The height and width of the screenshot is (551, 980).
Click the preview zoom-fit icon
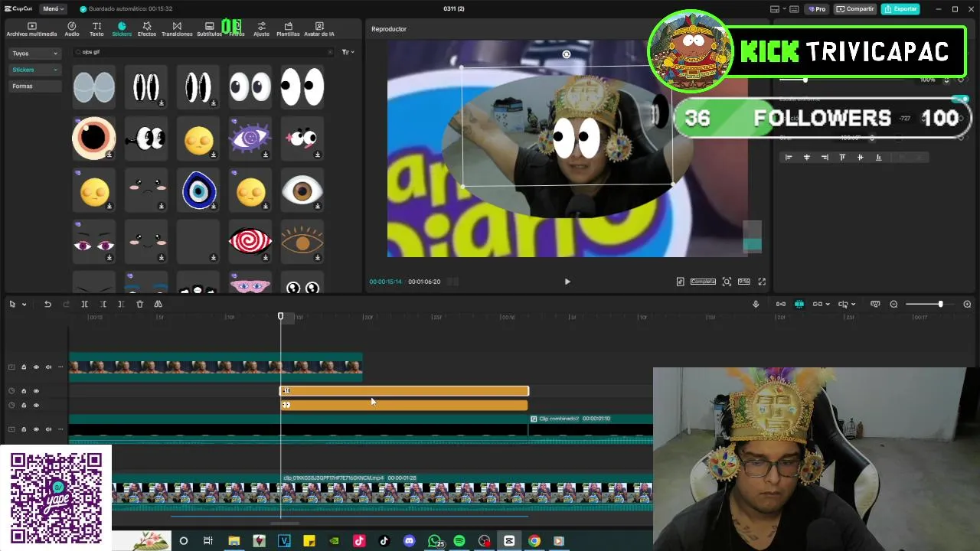pos(727,282)
